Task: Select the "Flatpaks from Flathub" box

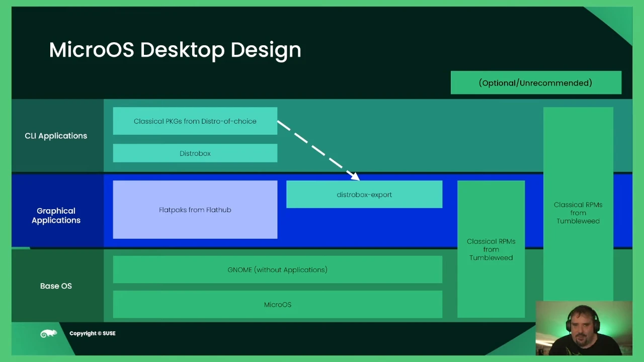Action: click(x=195, y=210)
